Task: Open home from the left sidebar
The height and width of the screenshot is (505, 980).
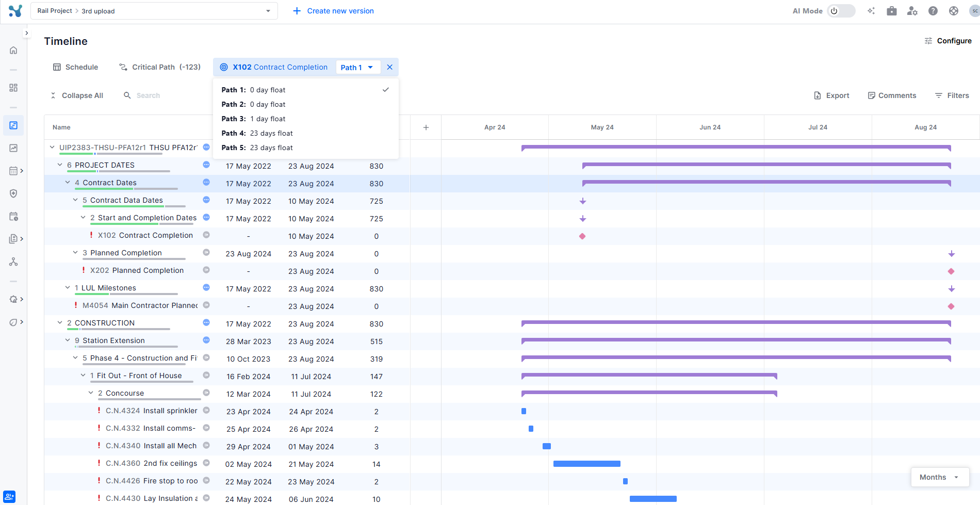Action: coord(13,50)
